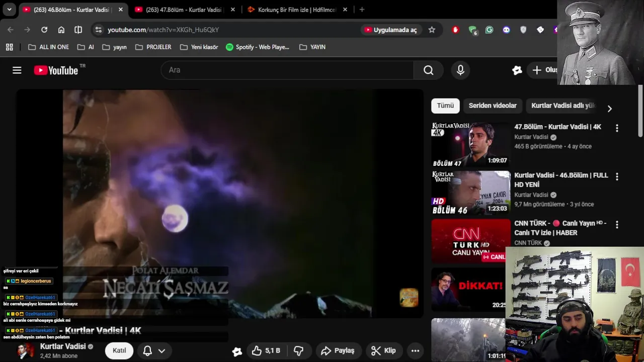Open the browser home page
Image resolution: width=644 pixels, height=362 pixels.
61,30
